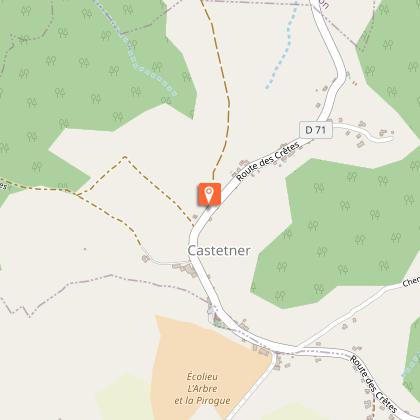
Task: Click the side road east of the D 71 shield
Action: click(x=363, y=132)
